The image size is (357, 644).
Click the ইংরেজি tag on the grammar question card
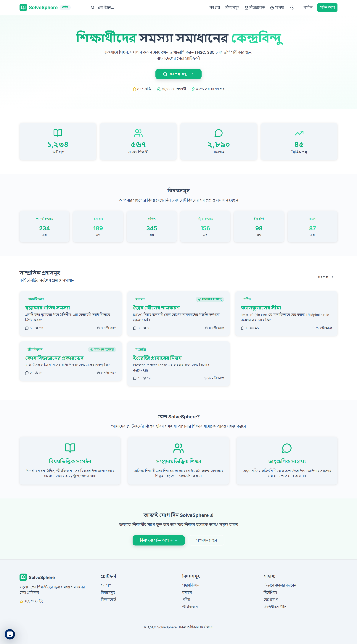tap(141, 349)
